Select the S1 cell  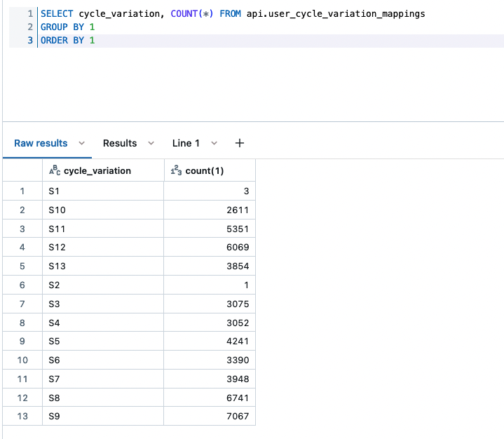tap(103, 191)
